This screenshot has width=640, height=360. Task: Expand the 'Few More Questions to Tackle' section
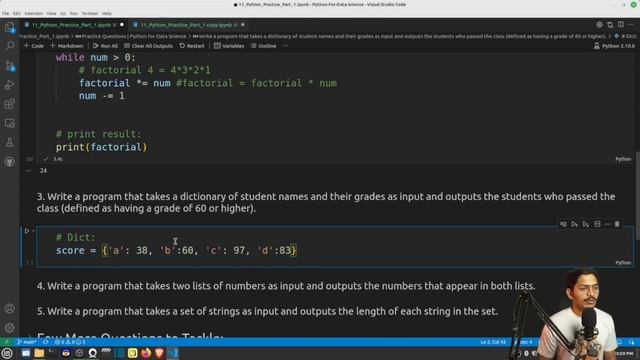pyautogui.click(x=30, y=338)
